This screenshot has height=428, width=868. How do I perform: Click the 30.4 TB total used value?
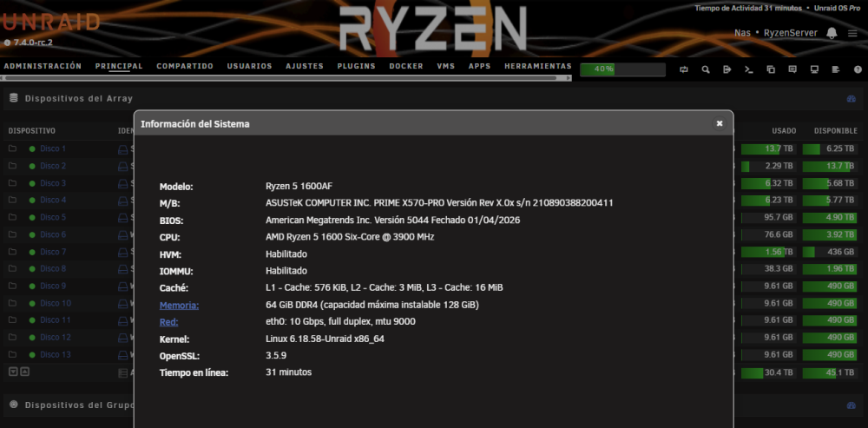(779, 373)
